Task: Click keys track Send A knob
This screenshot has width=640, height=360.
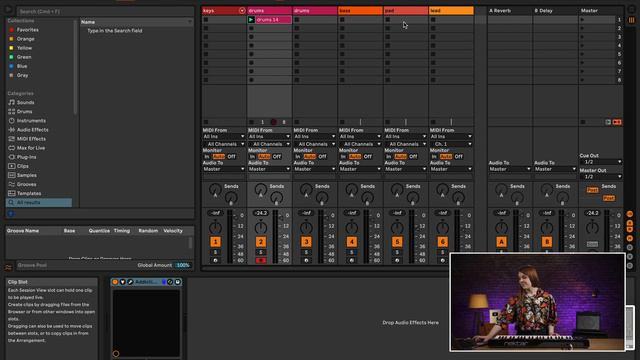Action: pyautogui.click(x=215, y=189)
